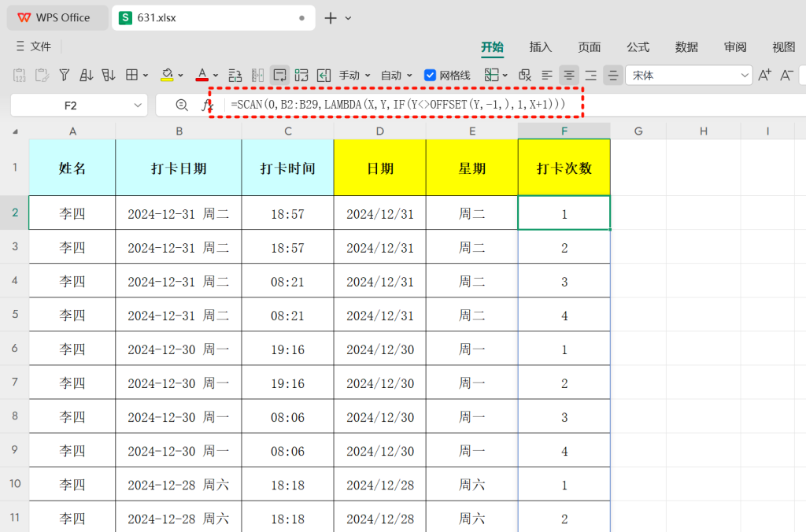The height and width of the screenshot is (532, 806).
Task: Decrease font size with A- icon
Action: (x=786, y=76)
